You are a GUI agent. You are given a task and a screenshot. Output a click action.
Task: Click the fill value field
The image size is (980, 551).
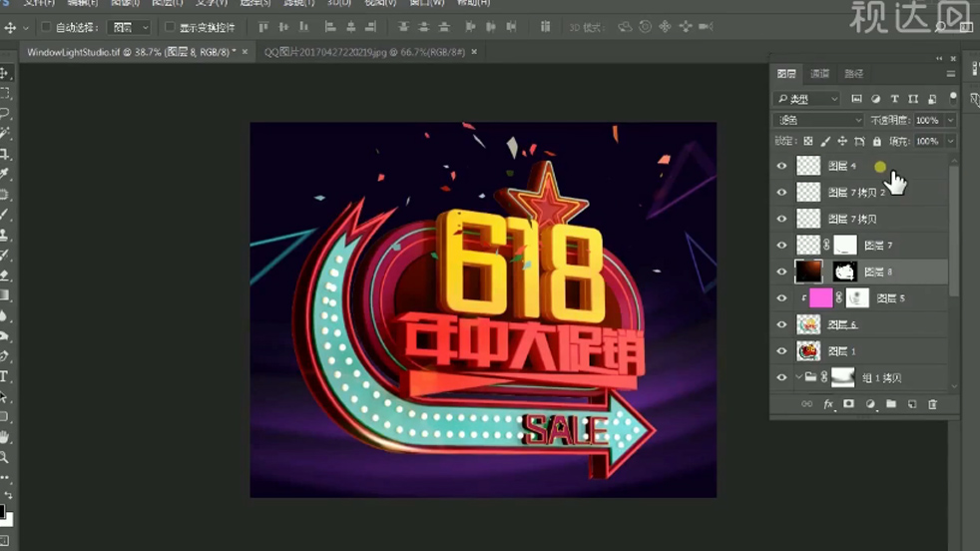coord(927,142)
